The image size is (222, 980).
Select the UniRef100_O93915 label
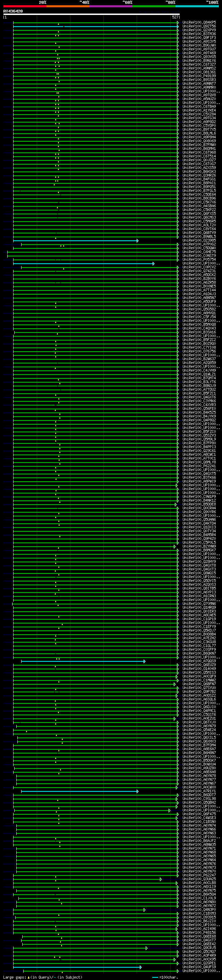coord(199,917)
